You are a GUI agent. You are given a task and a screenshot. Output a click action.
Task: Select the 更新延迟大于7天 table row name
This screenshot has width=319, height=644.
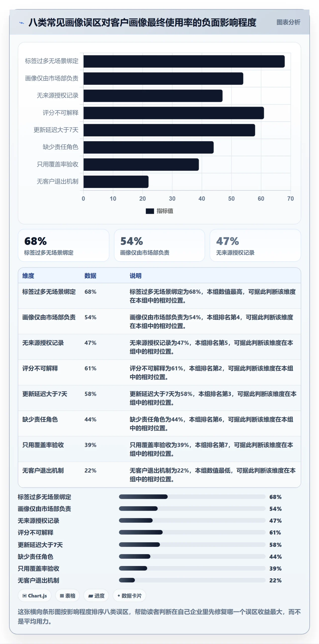tap(45, 394)
